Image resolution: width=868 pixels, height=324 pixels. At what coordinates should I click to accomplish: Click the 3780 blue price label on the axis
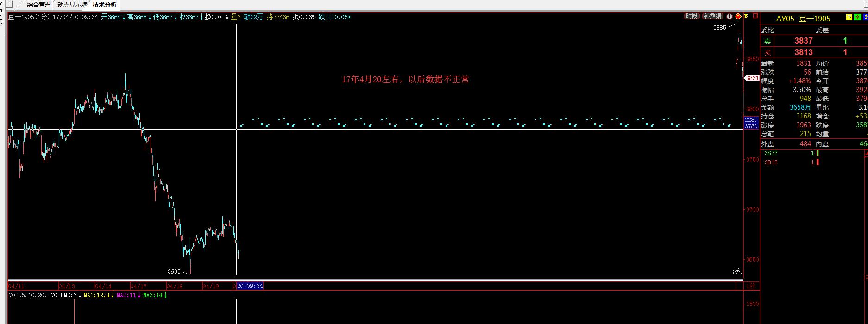pos(751,126)
